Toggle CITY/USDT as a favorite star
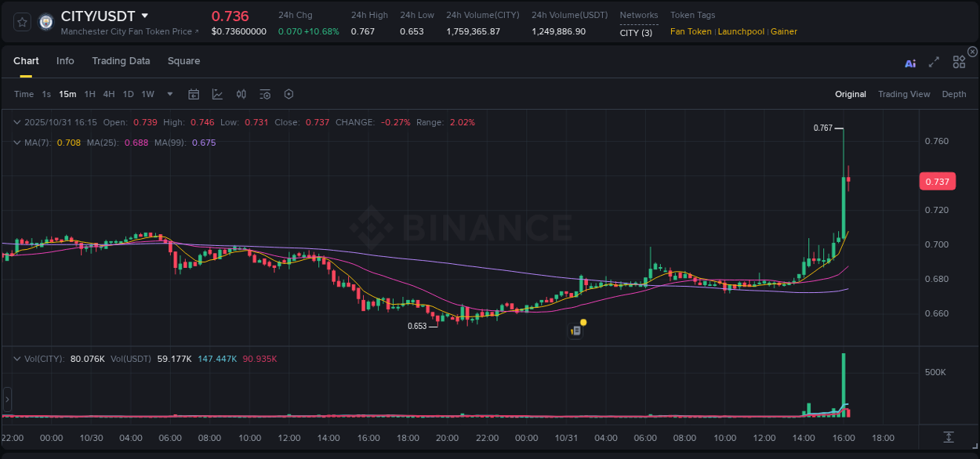Screen dimensions: 980x459 click(x=21, y=21)
